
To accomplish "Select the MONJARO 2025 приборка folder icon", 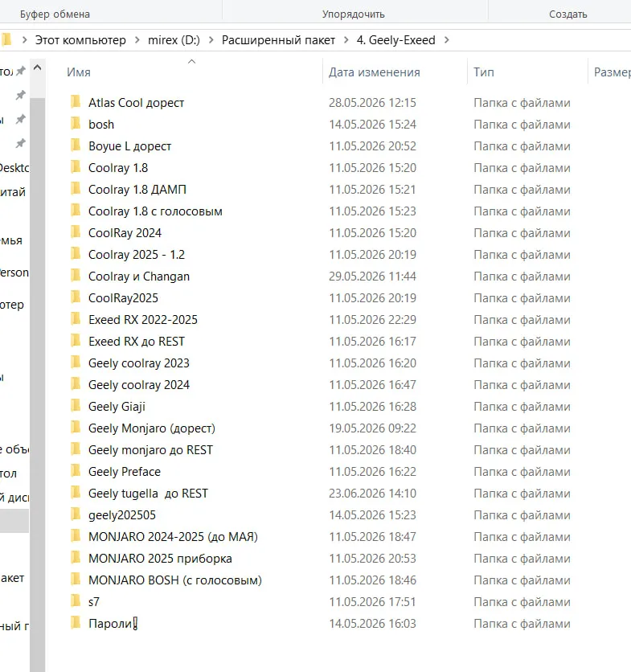I will (x=76, y=558).
